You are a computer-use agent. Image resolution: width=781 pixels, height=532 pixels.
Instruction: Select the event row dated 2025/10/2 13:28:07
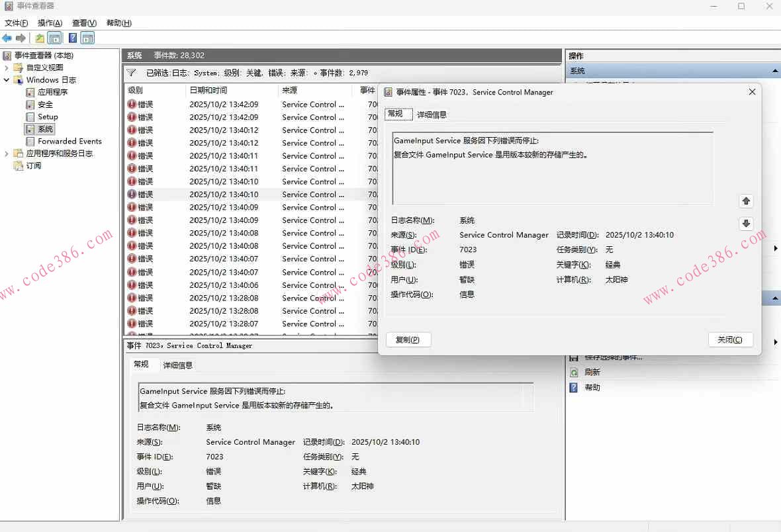[251, 324]
